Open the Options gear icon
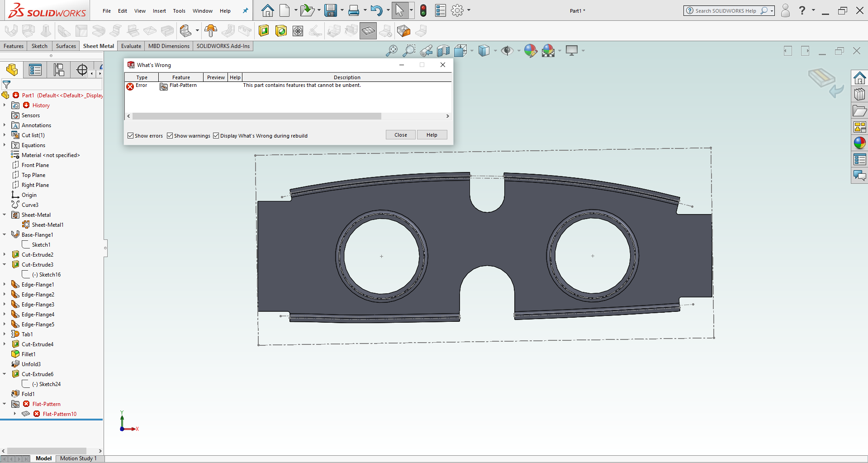Screen dimensions: 868x463 point(457,10)
